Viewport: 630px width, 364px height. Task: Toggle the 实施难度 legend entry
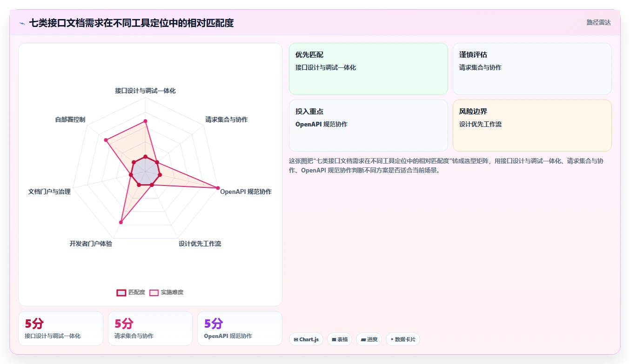tap(166, 292)
